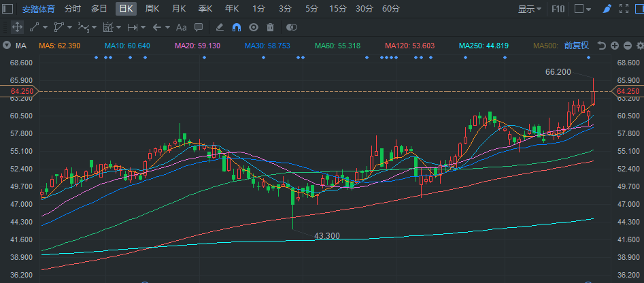
Task: Switch to 5分 five-minute chart
Action: coord(311,9)
